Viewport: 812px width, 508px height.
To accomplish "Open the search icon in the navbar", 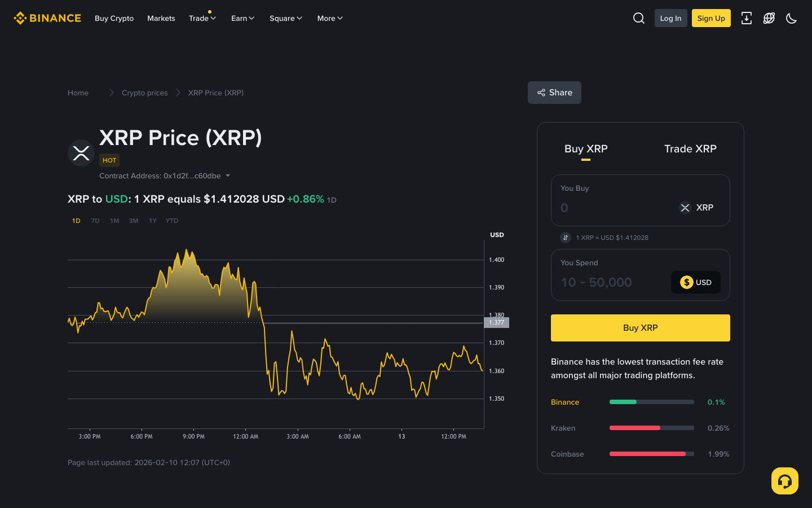I will pyautogui.click(x=638, y=18).
